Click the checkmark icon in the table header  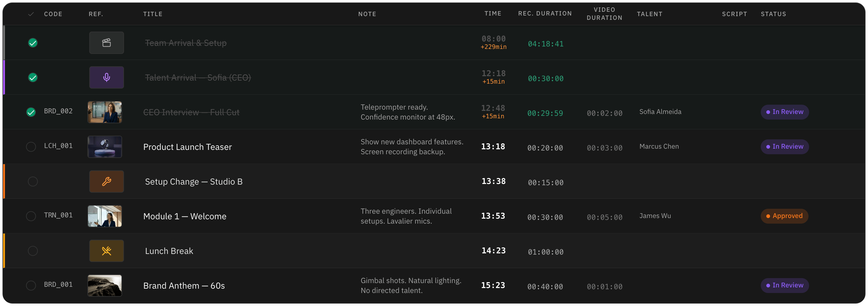pos(31,14)
